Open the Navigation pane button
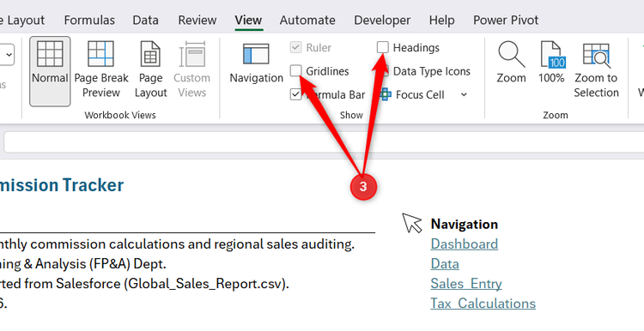 [x=256, y=63]
